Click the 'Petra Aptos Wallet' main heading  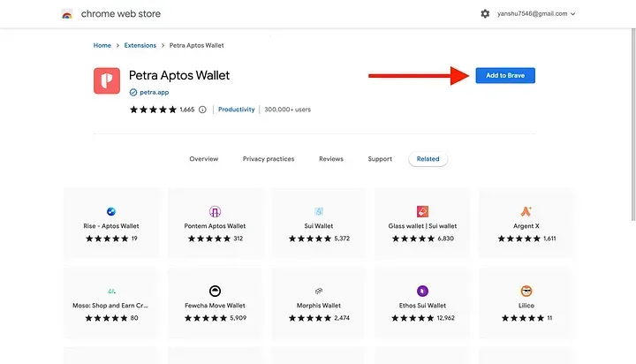179,75
